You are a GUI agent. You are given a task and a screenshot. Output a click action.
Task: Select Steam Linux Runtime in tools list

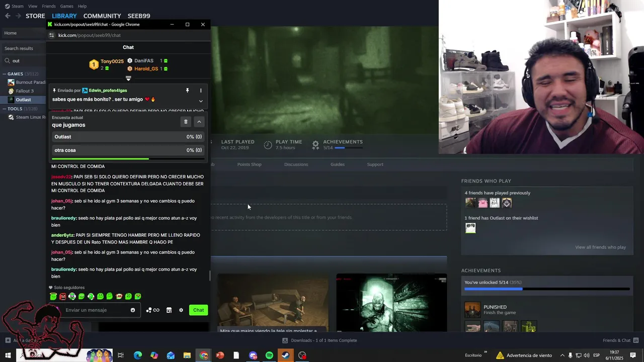pyautogui.click(x=27, y=117)
